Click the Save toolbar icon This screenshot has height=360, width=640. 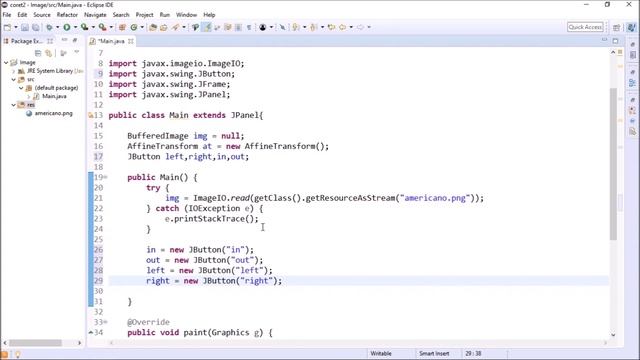pyautogui.click(x=25, y=27)
